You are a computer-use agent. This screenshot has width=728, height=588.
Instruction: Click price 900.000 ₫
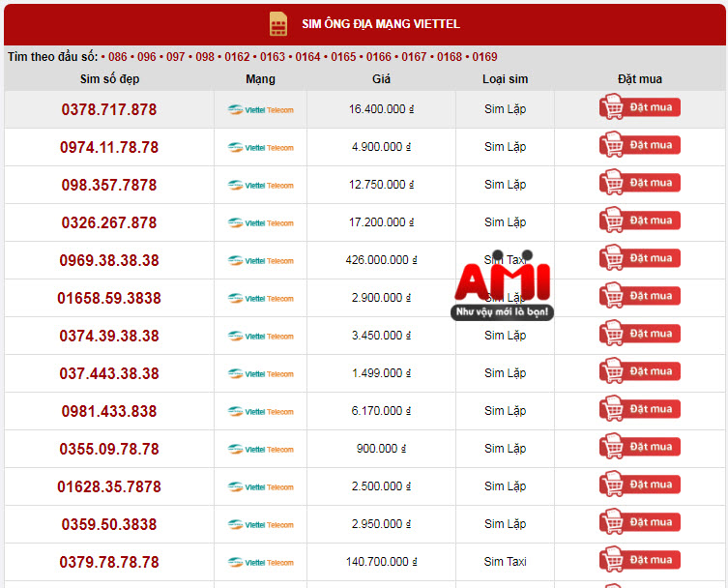coord(381,448)
